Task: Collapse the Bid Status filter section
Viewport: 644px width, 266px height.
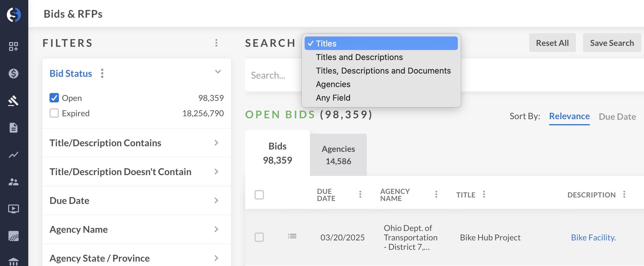Action: click(x=218, y=72)
